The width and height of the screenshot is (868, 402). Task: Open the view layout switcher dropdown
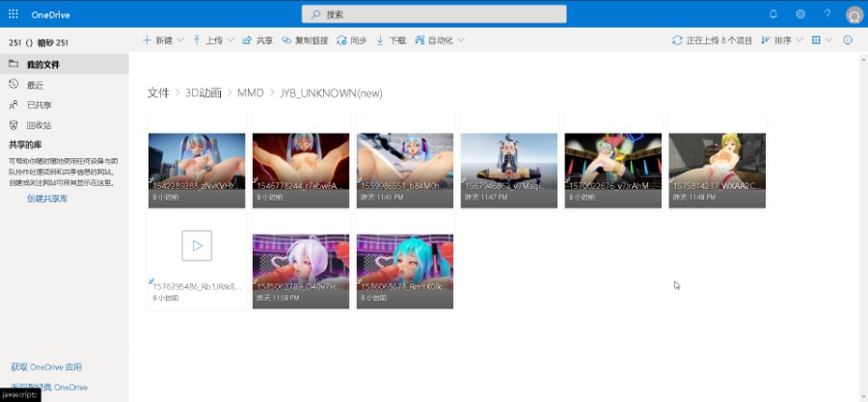(822, 40)
